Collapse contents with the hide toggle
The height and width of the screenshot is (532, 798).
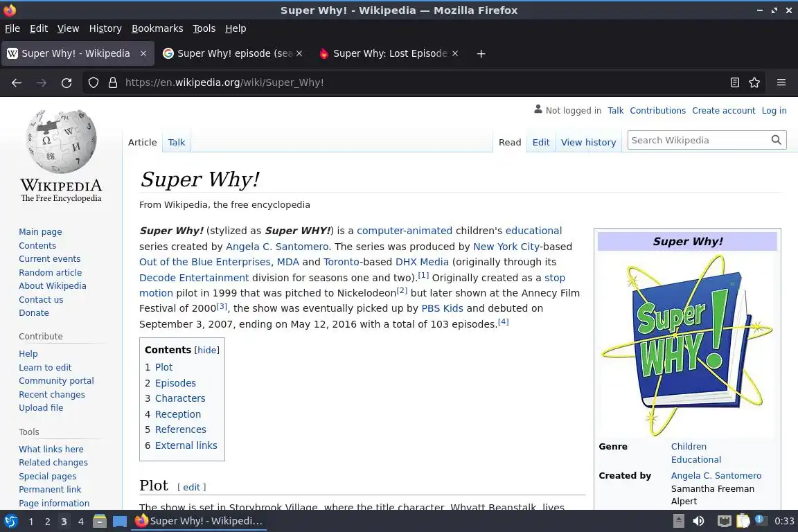coord(206,351)
